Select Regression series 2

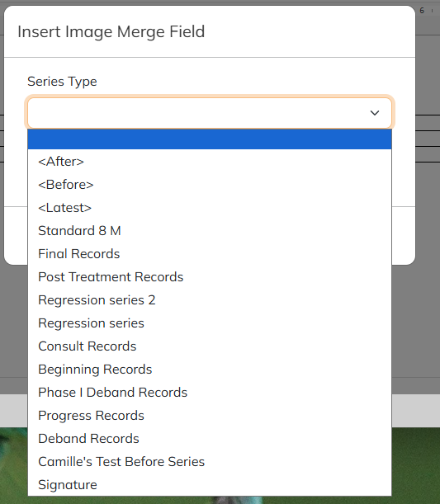[x=210, y=300]
